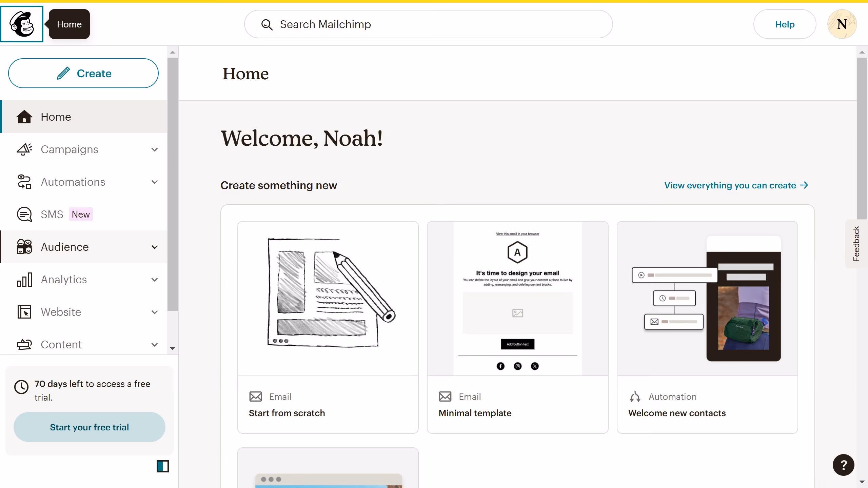Click the main page scrollbar up arrow
Image resolution: width=868 pixels, height=488 pixels.
[862, 52]
